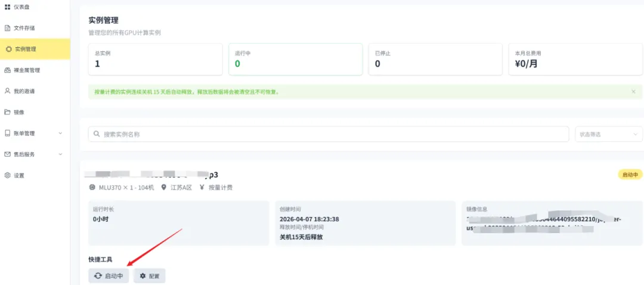The image size is (644, 285).
Task: Open the 状态筛选 dropdown
Action: (609, 134)
